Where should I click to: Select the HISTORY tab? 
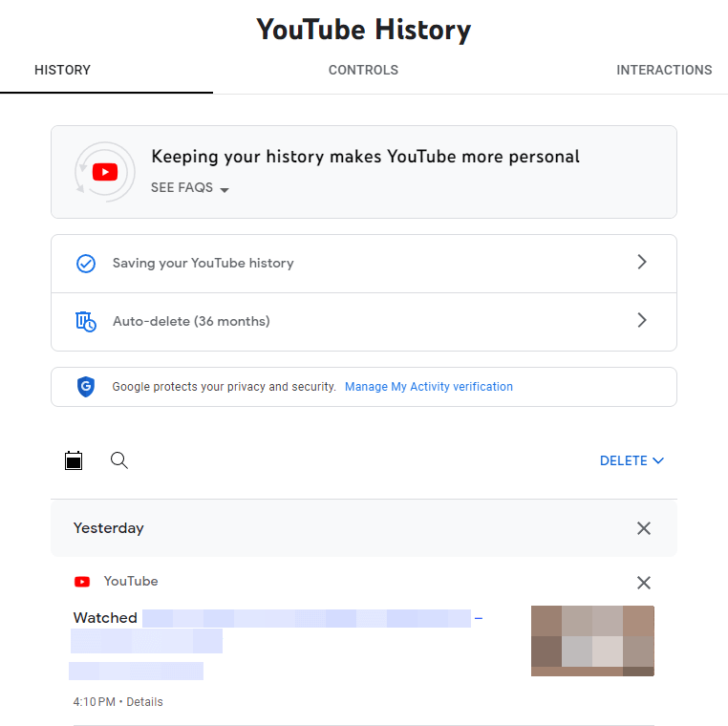click(x=62, y=70)
